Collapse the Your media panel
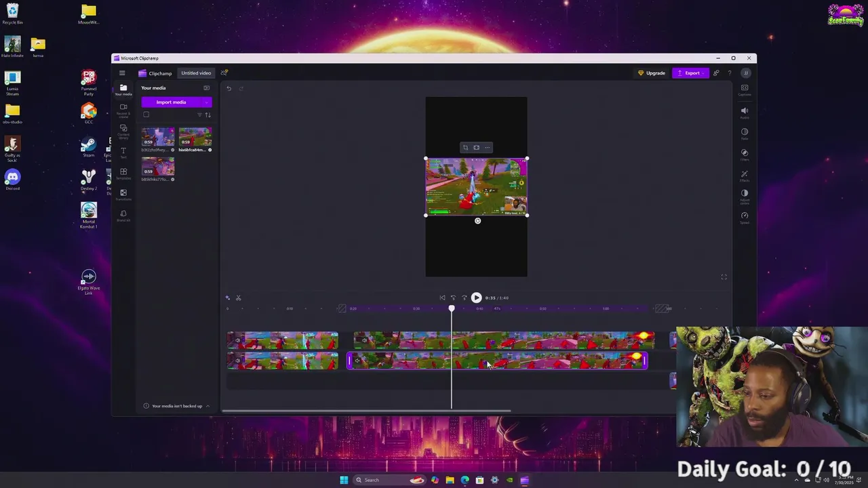Image resolution: width=868 pixels, height=488 pixels. [x=207, y=88]
